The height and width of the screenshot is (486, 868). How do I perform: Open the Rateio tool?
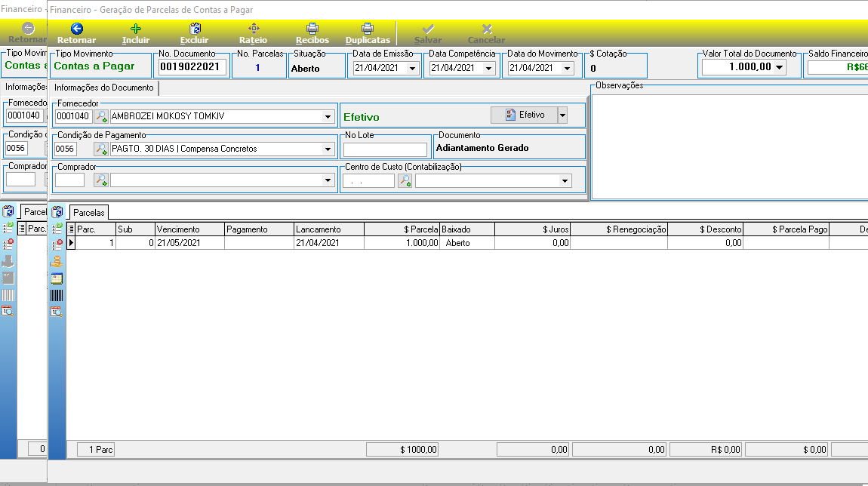click(x=253, y=34)
